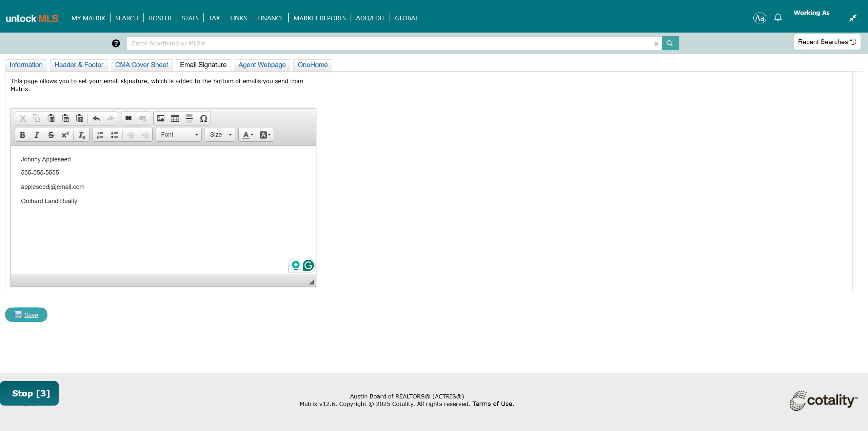
Task: Open the ADD/EDIT menu
Action: 370,18
